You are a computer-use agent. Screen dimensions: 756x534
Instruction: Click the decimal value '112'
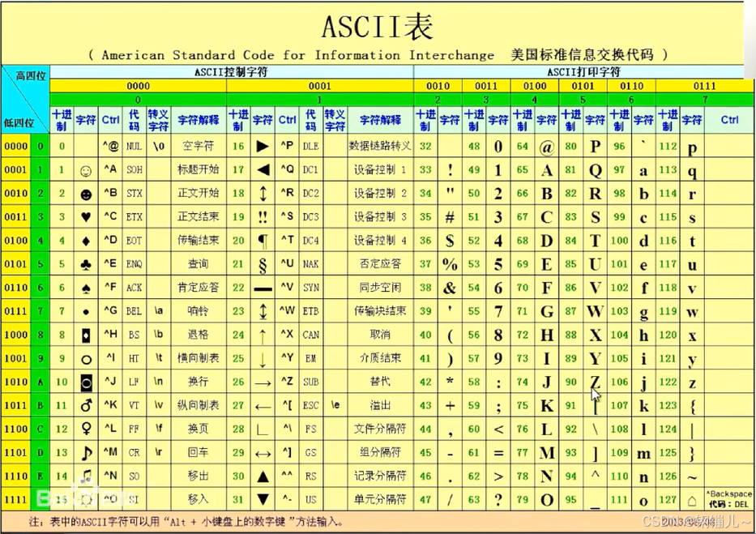coord(668,146)
